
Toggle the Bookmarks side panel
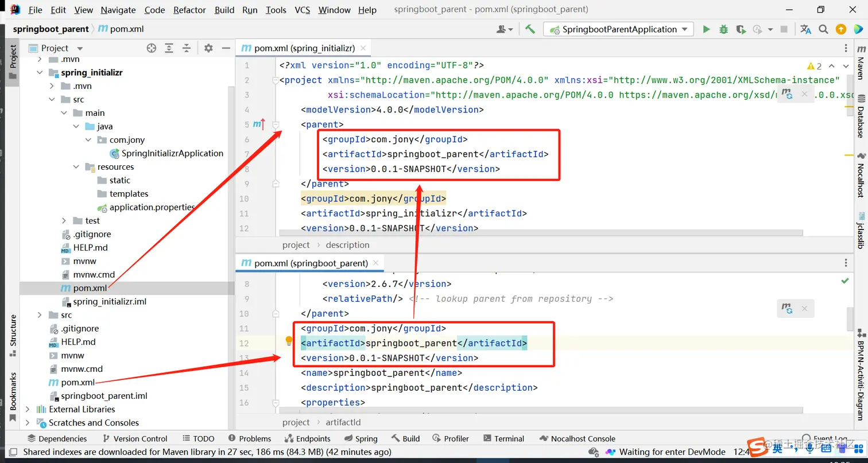(x=13, y=397)
